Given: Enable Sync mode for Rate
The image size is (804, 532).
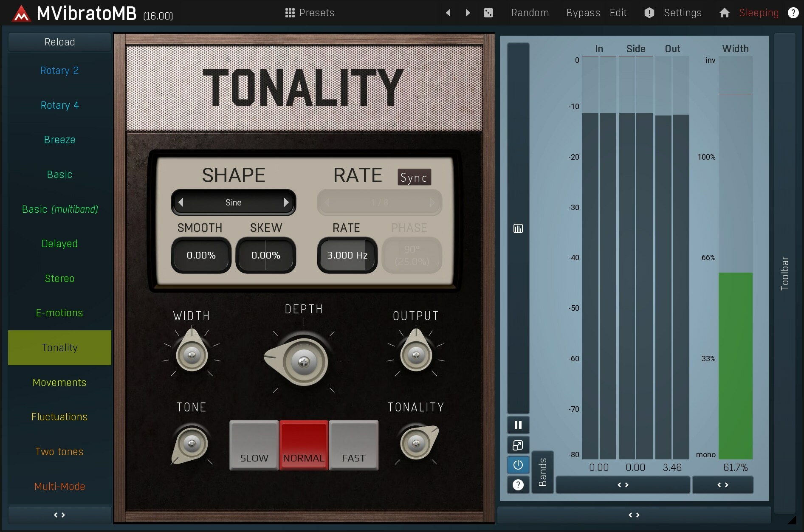Looking at the screenshot, I should [x=414, y=177].
